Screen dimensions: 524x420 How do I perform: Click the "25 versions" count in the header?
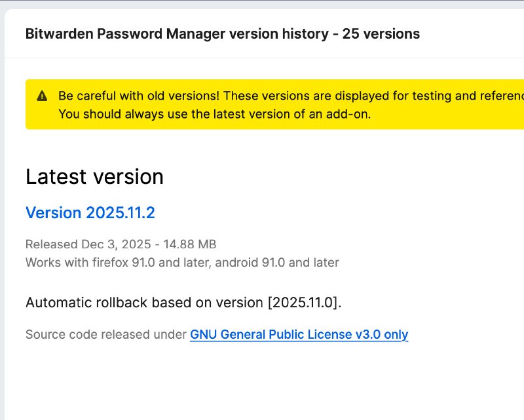(381, 33)
